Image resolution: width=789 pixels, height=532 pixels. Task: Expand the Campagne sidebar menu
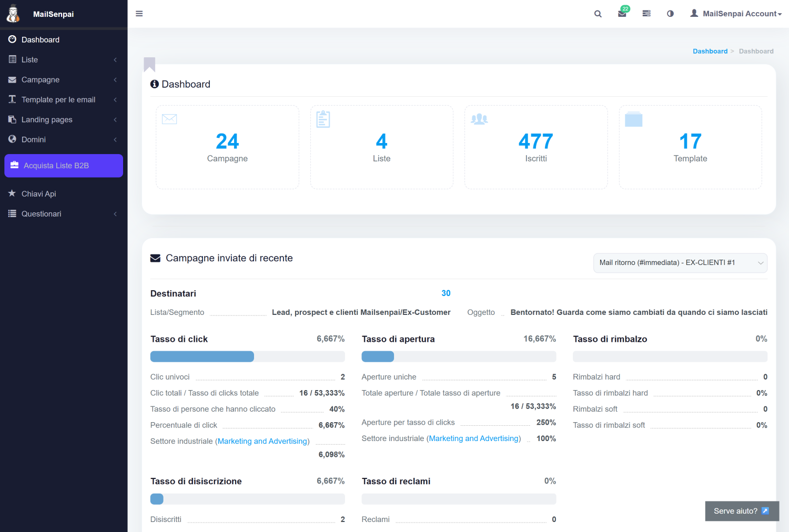point(63,80)
